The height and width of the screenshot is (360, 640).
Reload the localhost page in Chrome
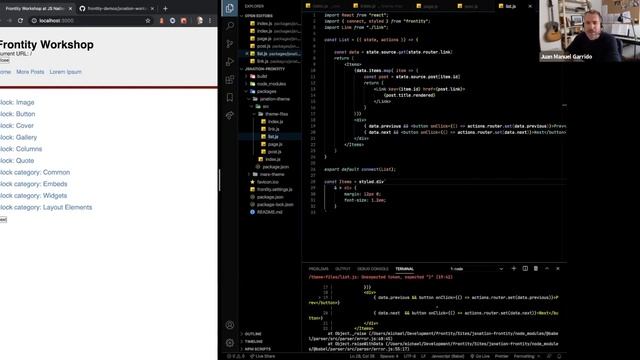click(x=20, y=20)
